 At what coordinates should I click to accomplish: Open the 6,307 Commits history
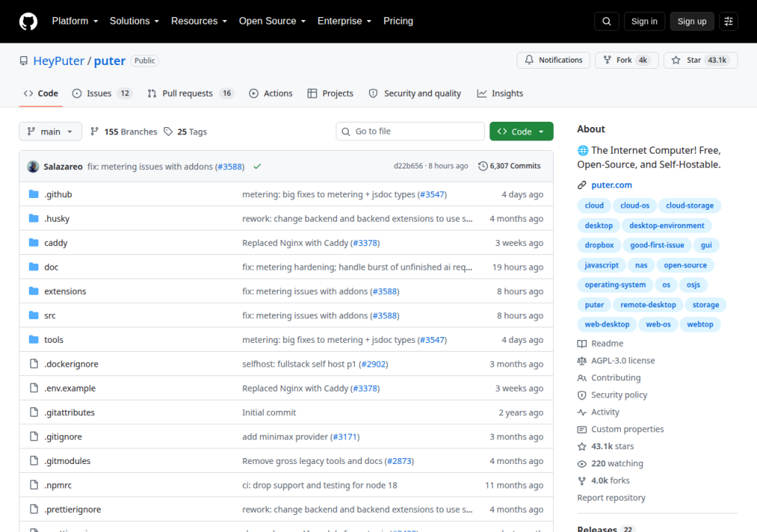click(509, 166)
